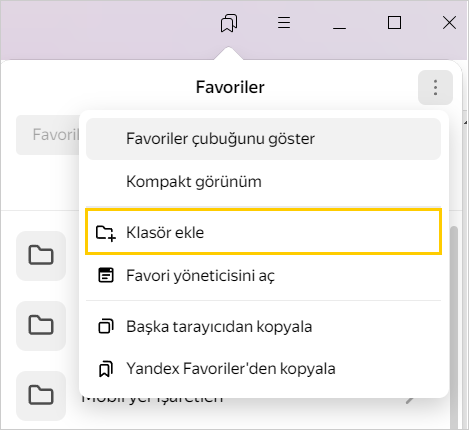Click the add-folder icon beside Klasör ekle
Image resolution: width=469 pixels, height=430 pixels.
pos(106,233)
